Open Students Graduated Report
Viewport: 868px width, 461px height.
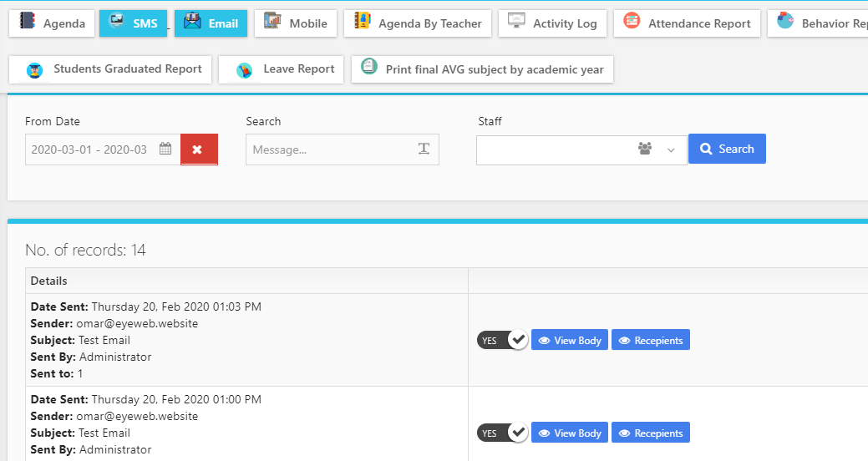point(110,69)
